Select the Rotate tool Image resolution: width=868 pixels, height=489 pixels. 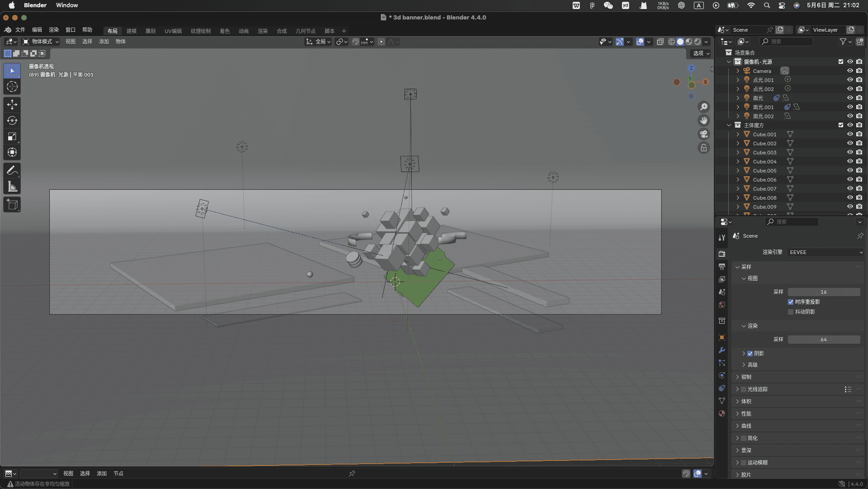[x=12, y=120]
